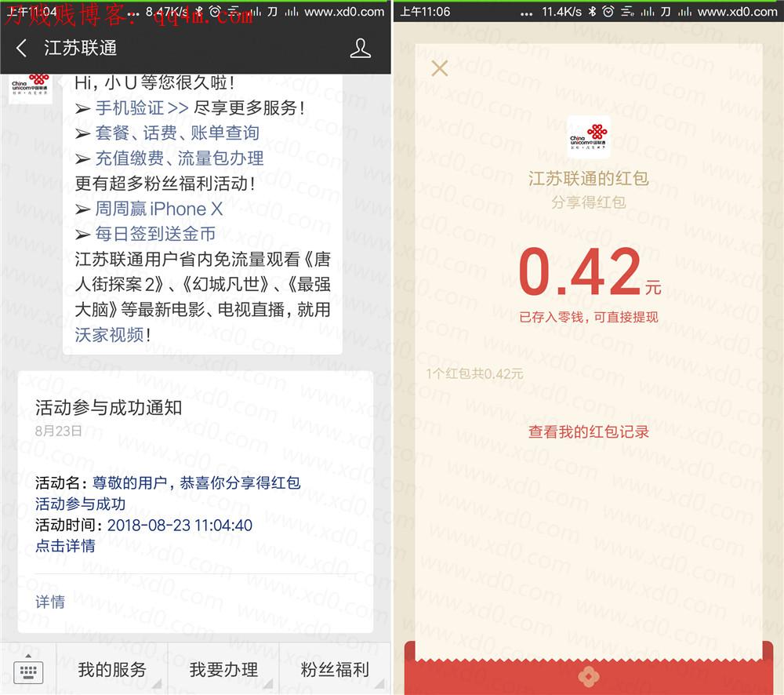Open the 套餐、话费、账单查询 link
The height and width of the screenshot is (695, 784).
tap(177, 133)
